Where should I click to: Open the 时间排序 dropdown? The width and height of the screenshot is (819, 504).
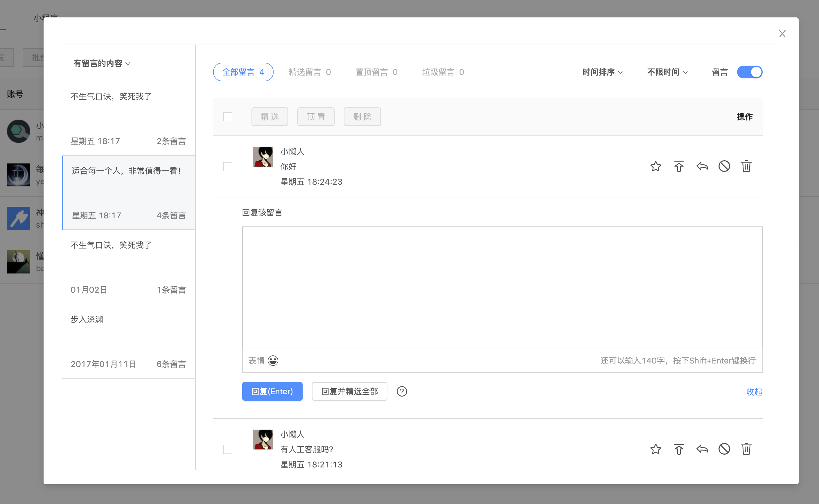click(x=602, y=72)
